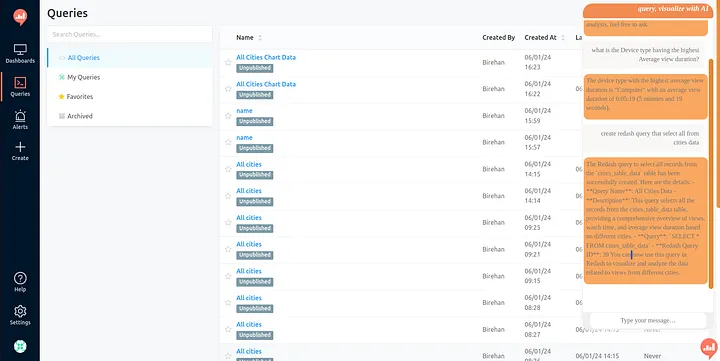The width and height of the screenshot is (720, 361).
Task: Open All Cities Chart Data from 16:23
Action: click(x=266, y=57)
